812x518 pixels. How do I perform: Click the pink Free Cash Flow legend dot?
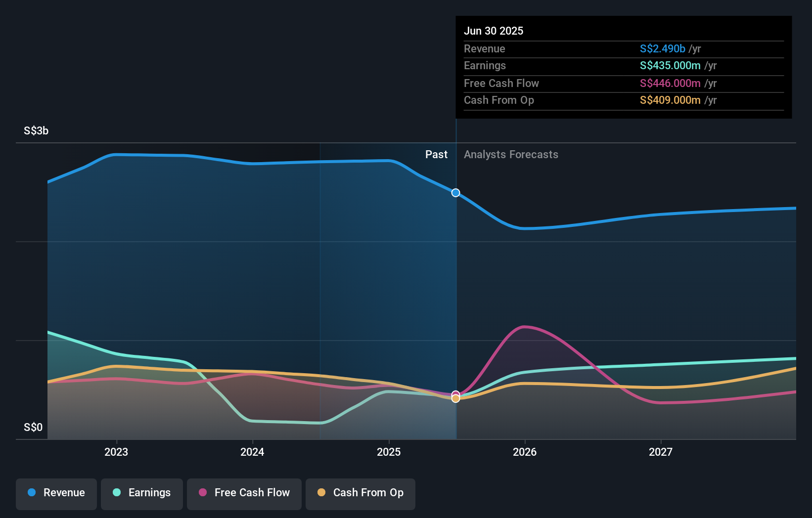[x=203, y=492]
